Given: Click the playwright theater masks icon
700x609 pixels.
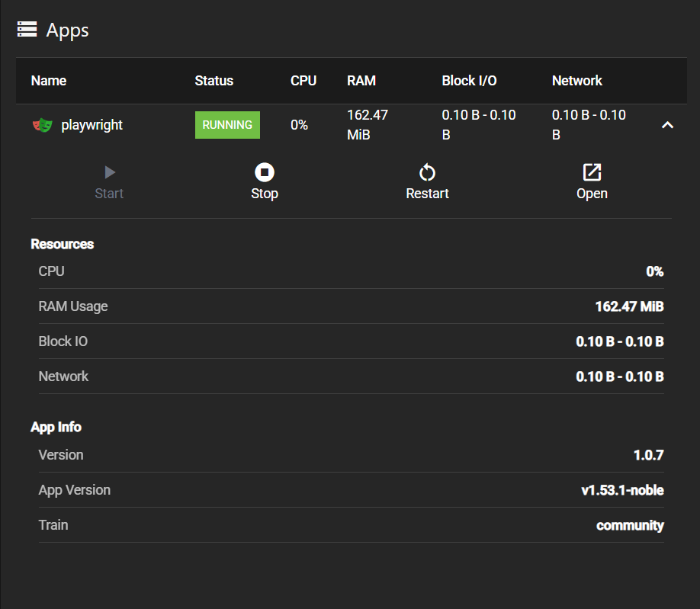Looking at the screenshot, I should point(42,125).
